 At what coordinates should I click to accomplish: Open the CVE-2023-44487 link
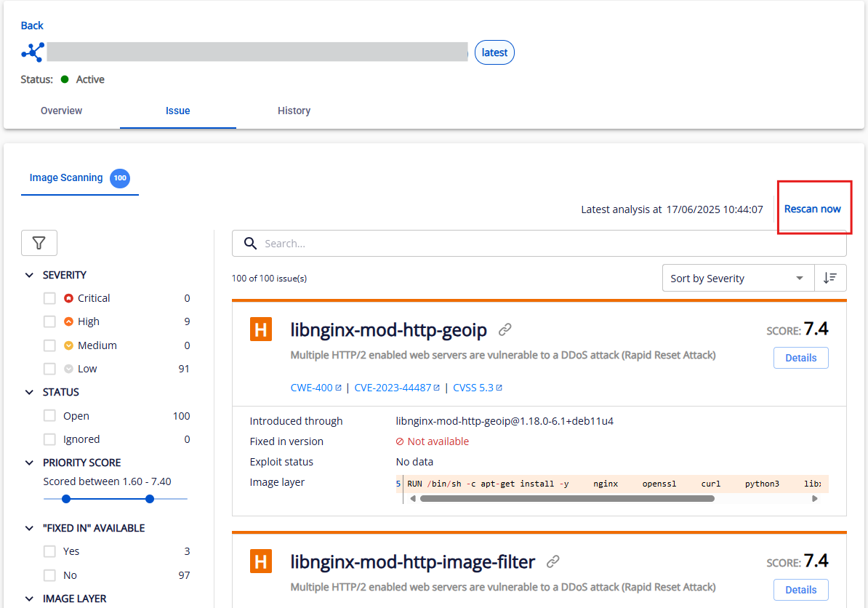(397, 388)
